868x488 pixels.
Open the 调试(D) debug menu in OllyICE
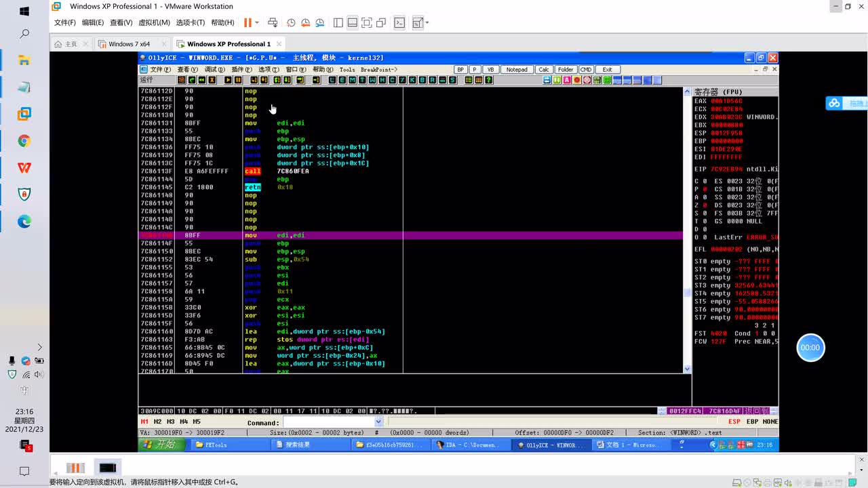point(214,69)
